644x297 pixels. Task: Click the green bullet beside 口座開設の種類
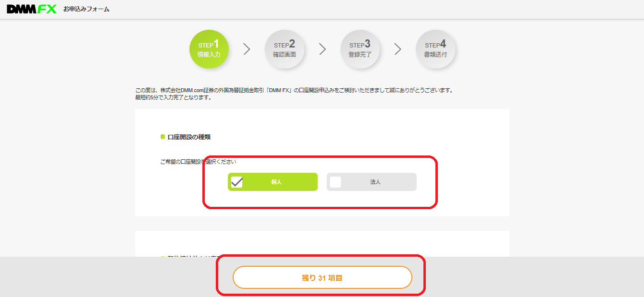point(163,137)
